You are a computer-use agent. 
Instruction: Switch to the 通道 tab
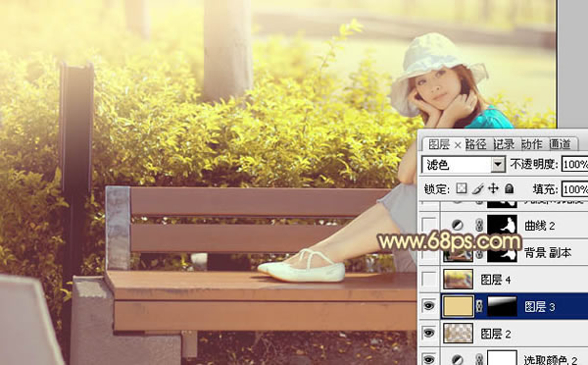tap(560, 144)
